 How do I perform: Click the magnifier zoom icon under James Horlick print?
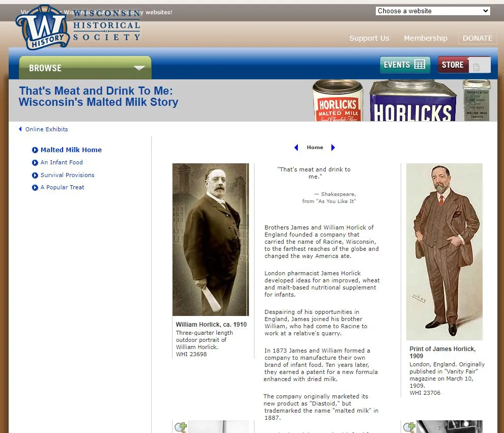click(409, 427)
